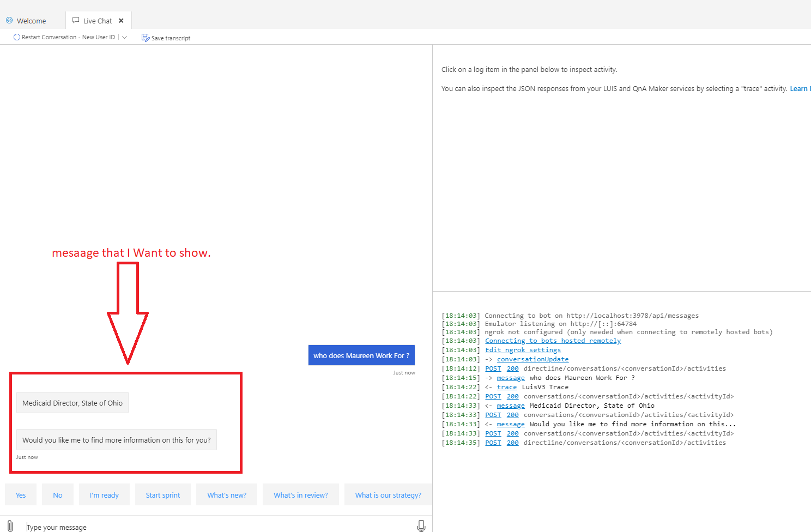This screenshot has width=811, height=532.
Task: Click the circular restart arrow icon
Action: point(17,37)
